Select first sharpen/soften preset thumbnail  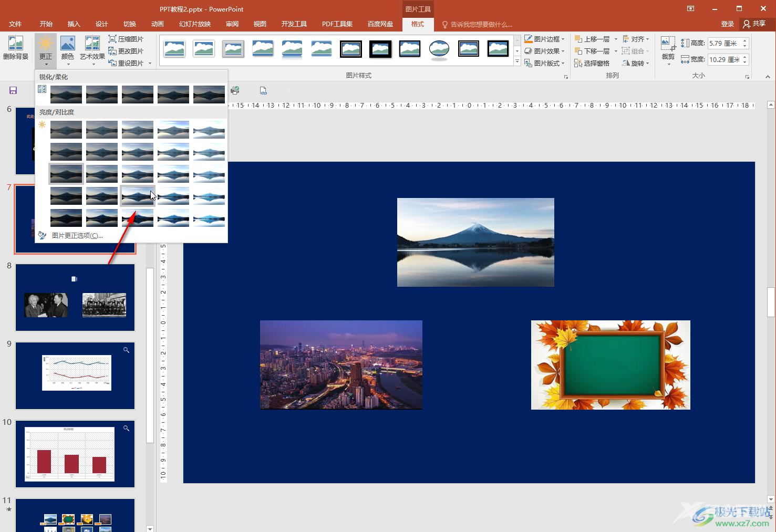[x=66, y=95]
